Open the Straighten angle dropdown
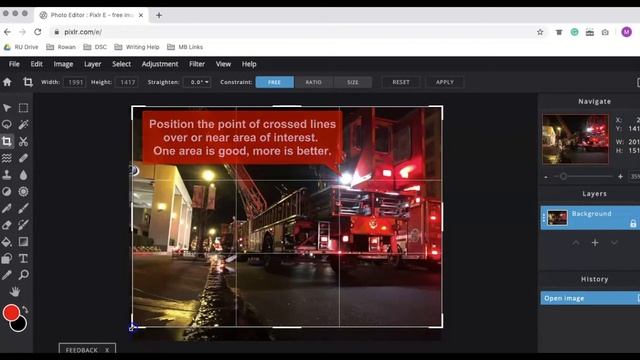 [x=197, y=82]
